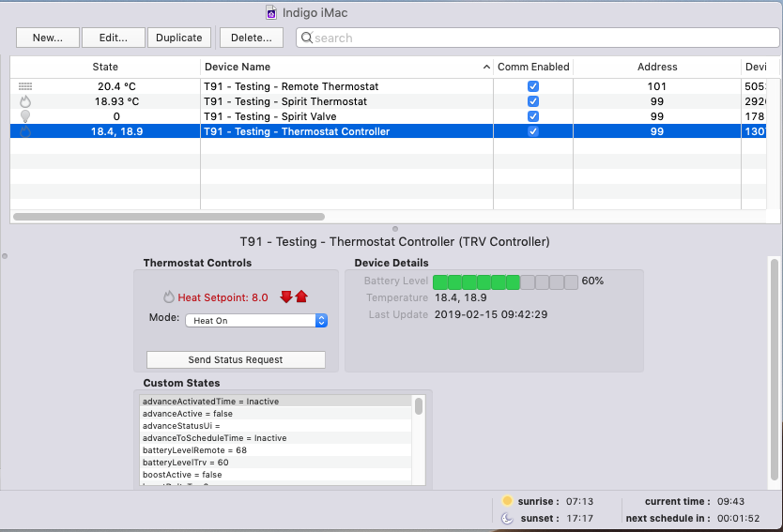Viewport: 783px width, 532px height.
Task: Click the sun icon next to sunrise
Action: pyautogui.click(x=507, y=500)
